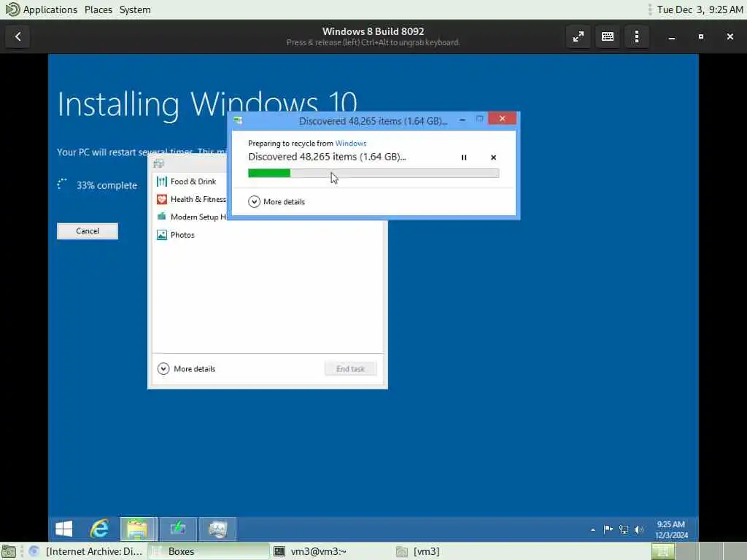Click the Task Manager title bar icon
This screenshot has width=747, height=560.
[159, 164]
